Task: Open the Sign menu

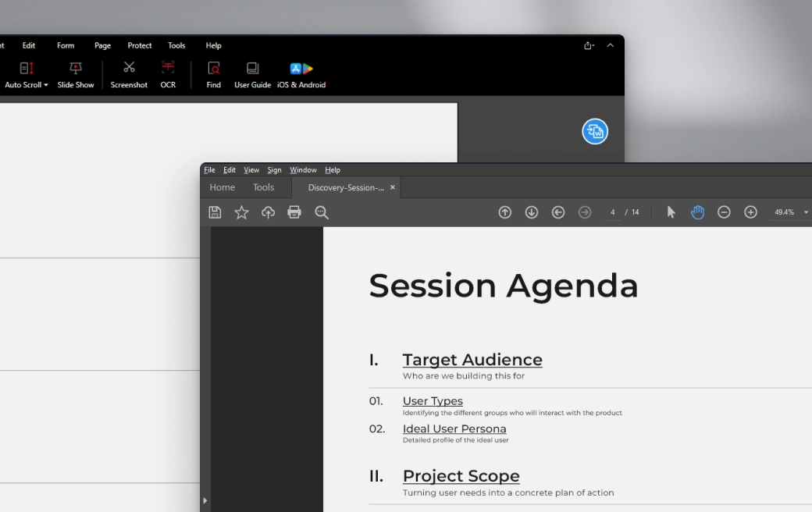Action: point(274,170)
